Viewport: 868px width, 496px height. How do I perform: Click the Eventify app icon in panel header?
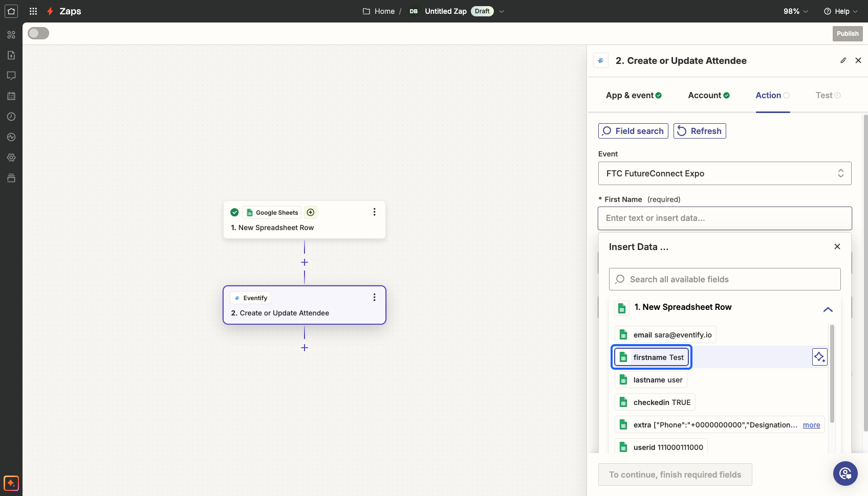point(601,60)
